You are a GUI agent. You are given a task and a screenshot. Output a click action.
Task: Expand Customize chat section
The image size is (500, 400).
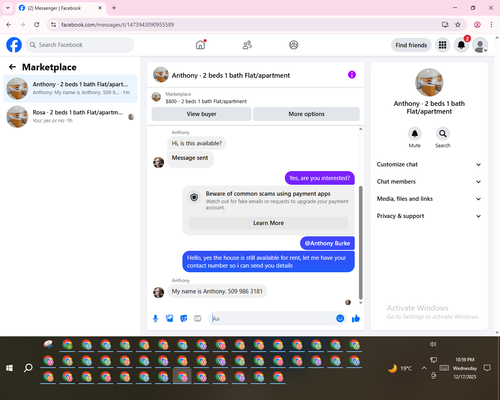tap(429, 164)
